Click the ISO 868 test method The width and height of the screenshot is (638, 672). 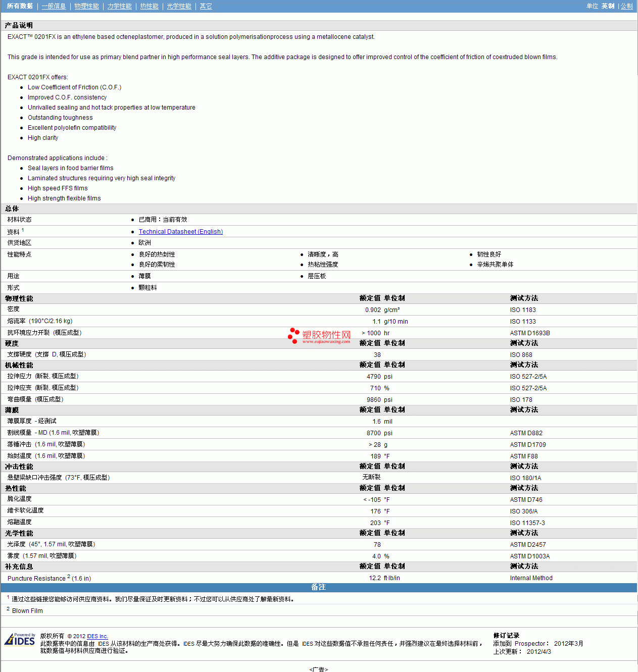(x=521, y=355)
